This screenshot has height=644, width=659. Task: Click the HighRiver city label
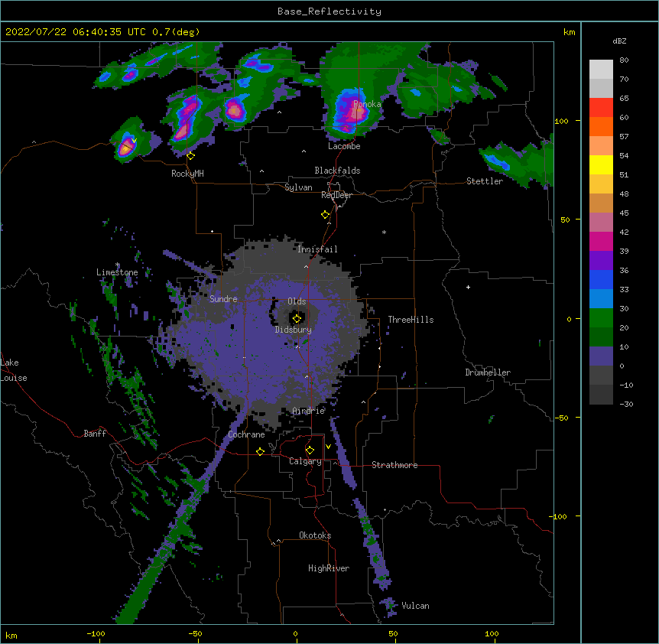tap(329, 568)
